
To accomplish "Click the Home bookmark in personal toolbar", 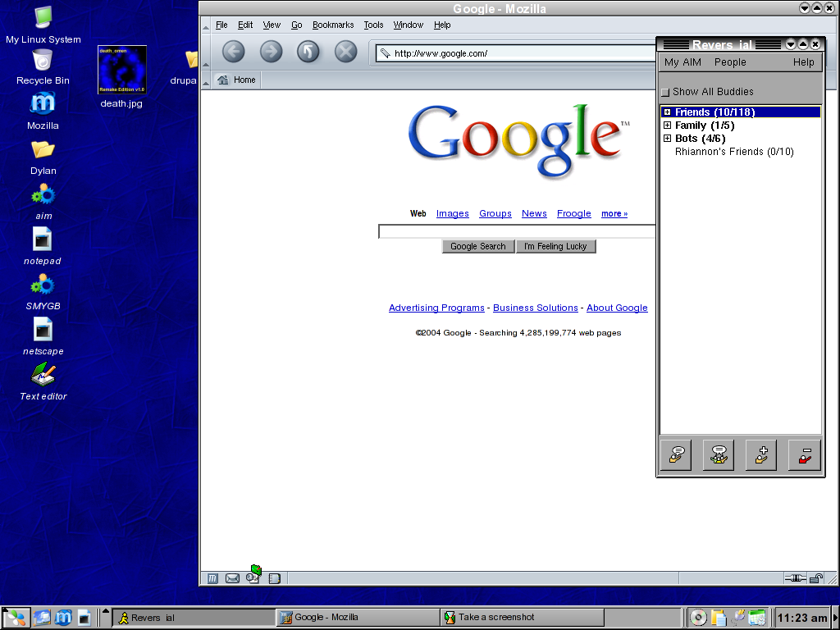I will pos(237,80).
